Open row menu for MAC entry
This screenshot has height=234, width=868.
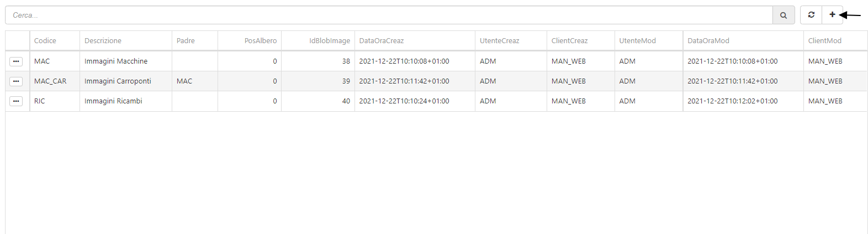click(x=16, y=61)
